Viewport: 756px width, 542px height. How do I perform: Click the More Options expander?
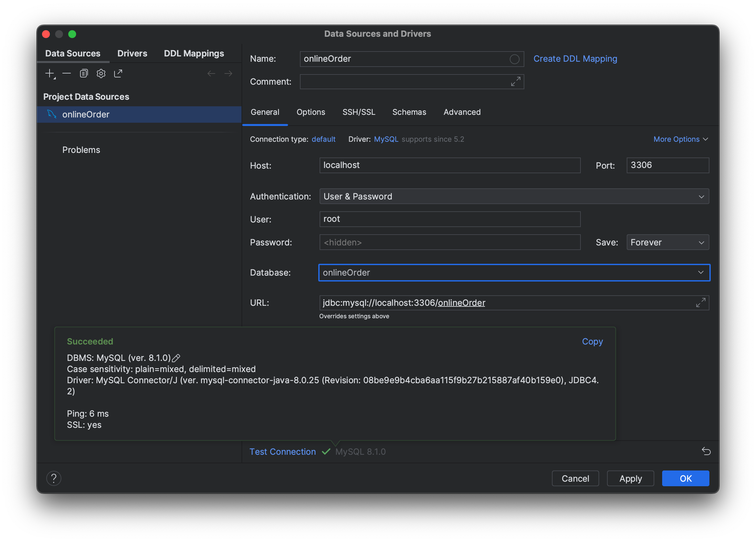point(681,139)
